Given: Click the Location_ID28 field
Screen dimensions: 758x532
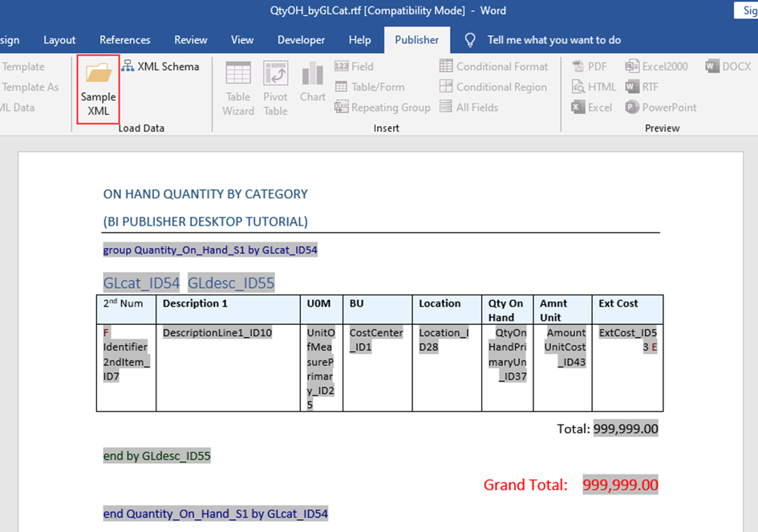Looking at the screenshot, I should 444,340.
